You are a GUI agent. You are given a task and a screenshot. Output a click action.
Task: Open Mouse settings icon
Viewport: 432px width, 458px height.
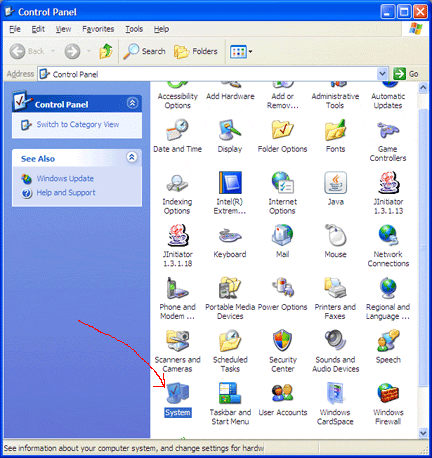pos(335,241)
